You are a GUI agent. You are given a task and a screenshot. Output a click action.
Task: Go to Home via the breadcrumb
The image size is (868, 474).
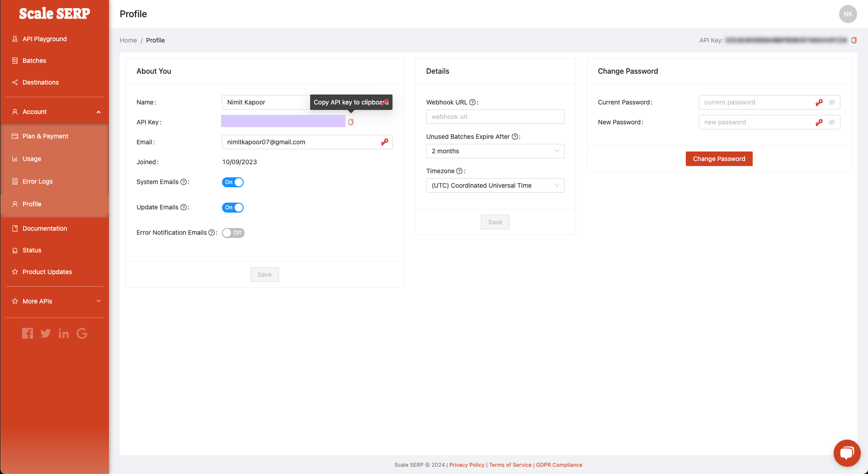point(128,40)
